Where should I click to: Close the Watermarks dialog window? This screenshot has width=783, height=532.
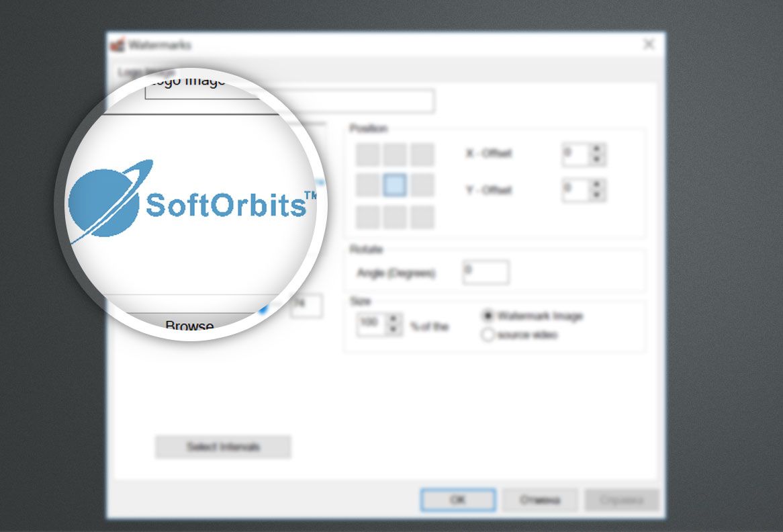(x=649, y=44)
